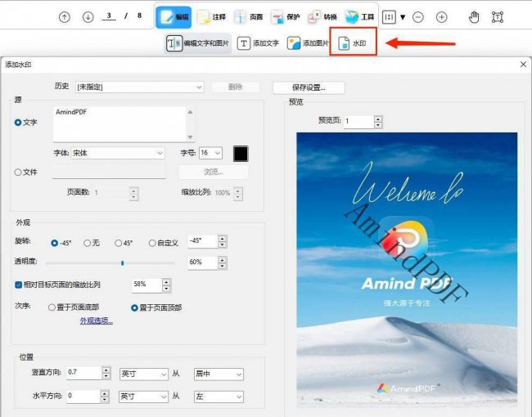The image size is (532, 417).
Task: Open the 字体 font dropdown
Action: point(118,153)
